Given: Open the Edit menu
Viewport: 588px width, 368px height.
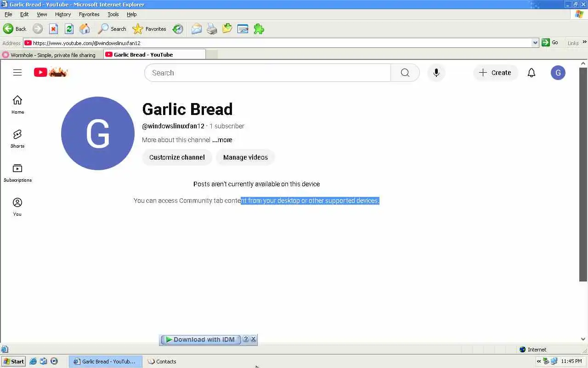Looking at the screenshot, I should [24, 14].
